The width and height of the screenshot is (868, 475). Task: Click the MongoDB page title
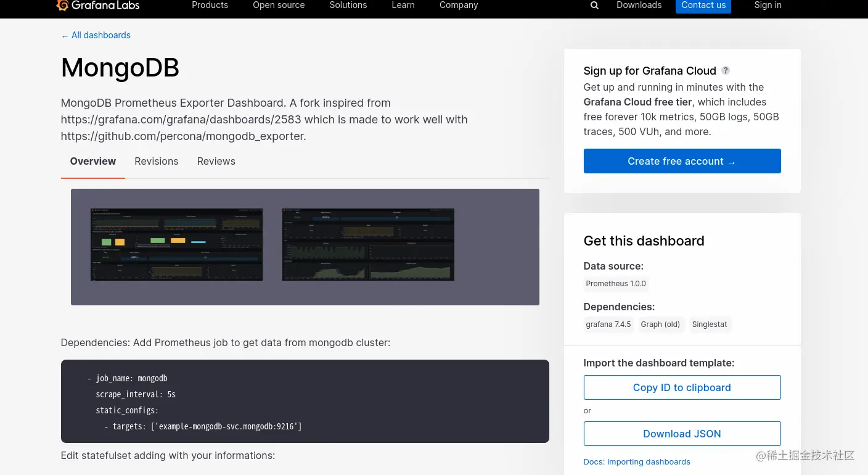pos(120,67)
